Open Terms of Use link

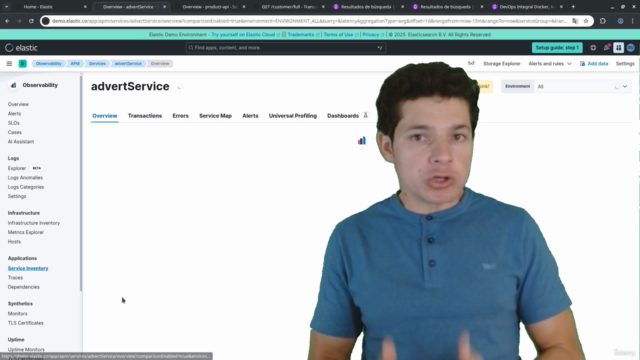[341, 35]
